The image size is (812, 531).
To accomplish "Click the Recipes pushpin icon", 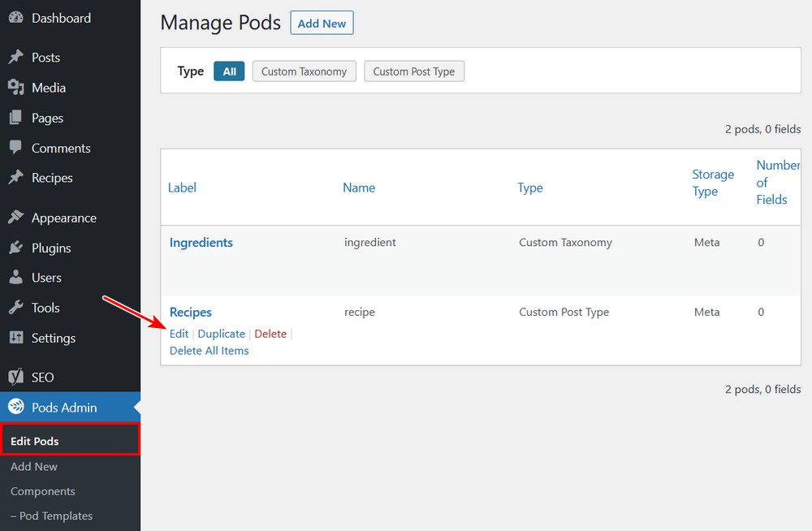I will click(16, 177).
